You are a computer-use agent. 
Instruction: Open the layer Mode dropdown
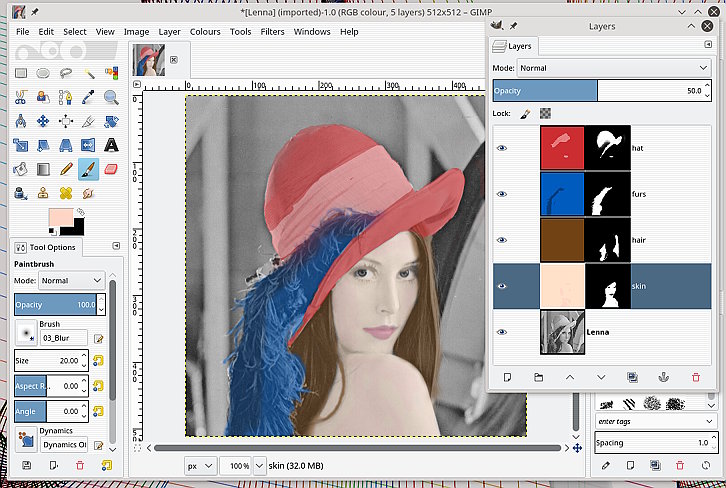[x=614, y=68]
